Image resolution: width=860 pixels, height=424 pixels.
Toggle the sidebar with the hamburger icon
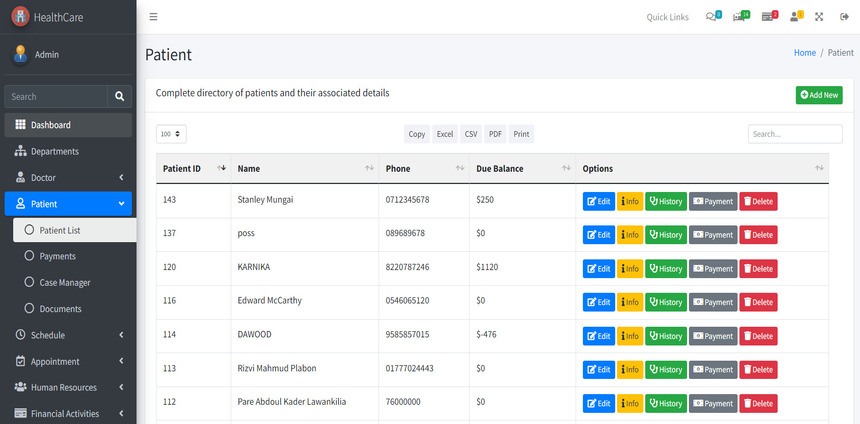tap(153, 17)
